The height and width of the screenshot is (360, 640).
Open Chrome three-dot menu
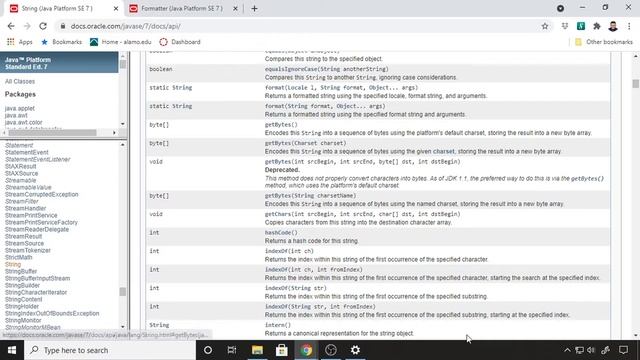[x=629, y=26]
